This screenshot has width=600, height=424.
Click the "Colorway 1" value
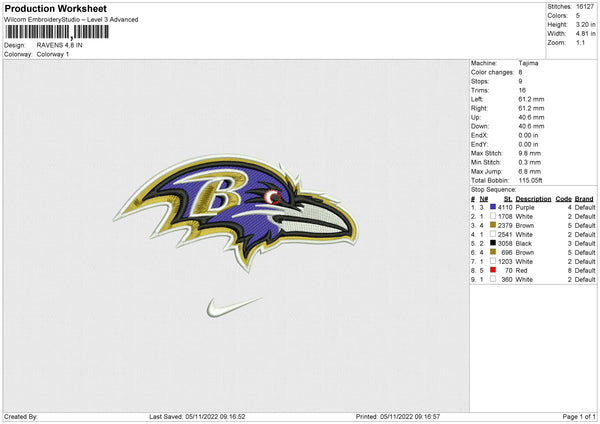coord(53,54)
